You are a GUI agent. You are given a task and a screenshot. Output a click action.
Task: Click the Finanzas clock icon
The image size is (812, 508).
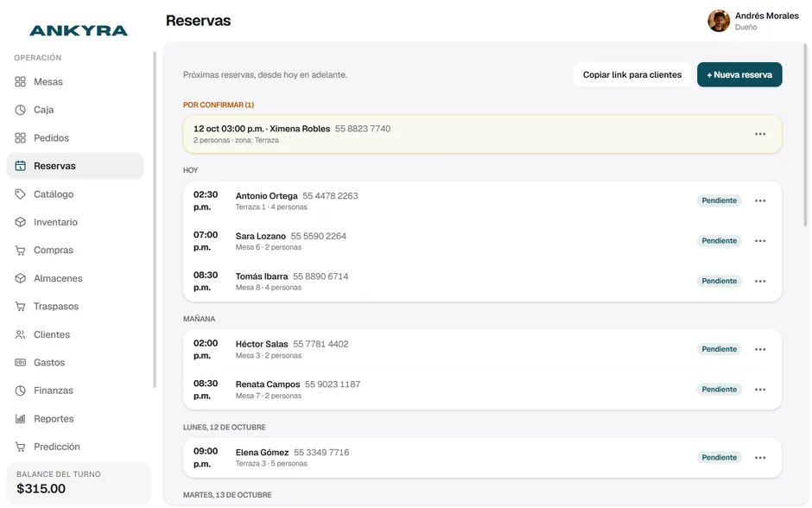20,391
